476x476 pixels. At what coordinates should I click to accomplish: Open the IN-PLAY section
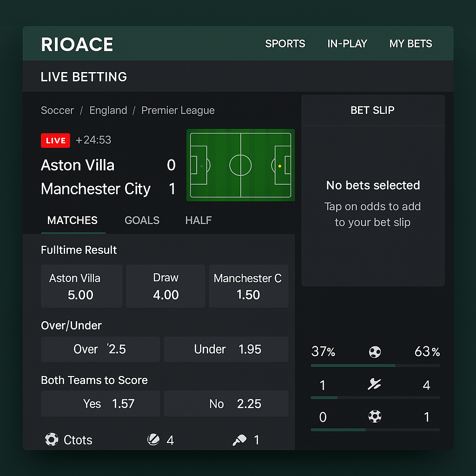point(347,44)
